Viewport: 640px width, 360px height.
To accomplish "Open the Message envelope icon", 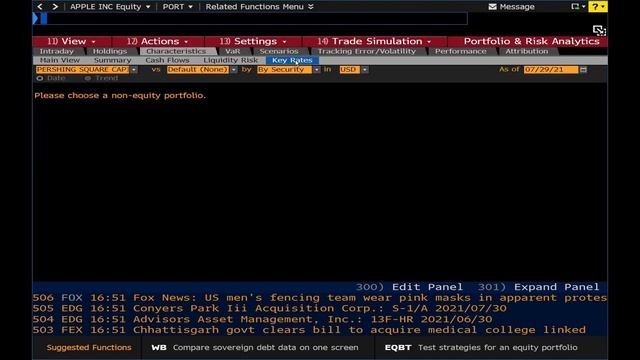I will click(493, 7).
